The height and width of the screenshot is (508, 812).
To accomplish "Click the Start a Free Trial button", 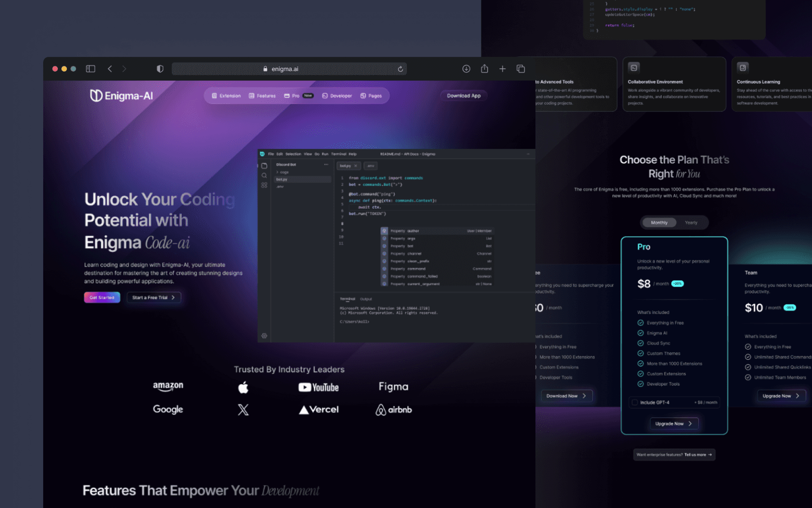I will (154, 298).
